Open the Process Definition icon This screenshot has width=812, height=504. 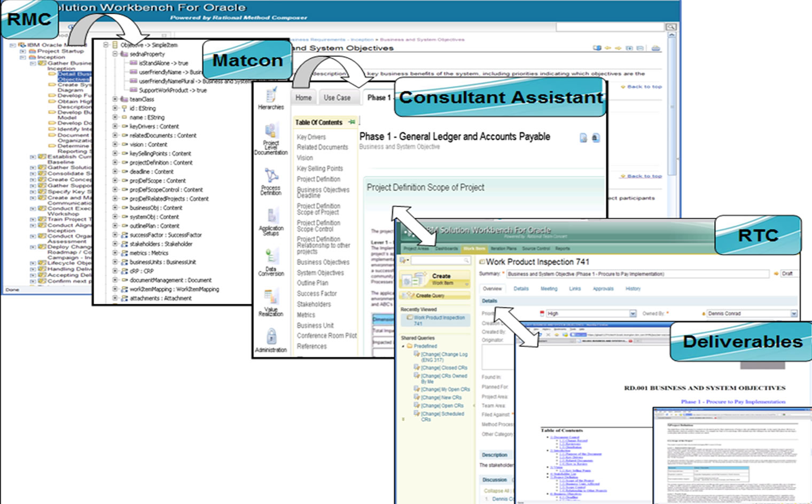pos(271,176)
